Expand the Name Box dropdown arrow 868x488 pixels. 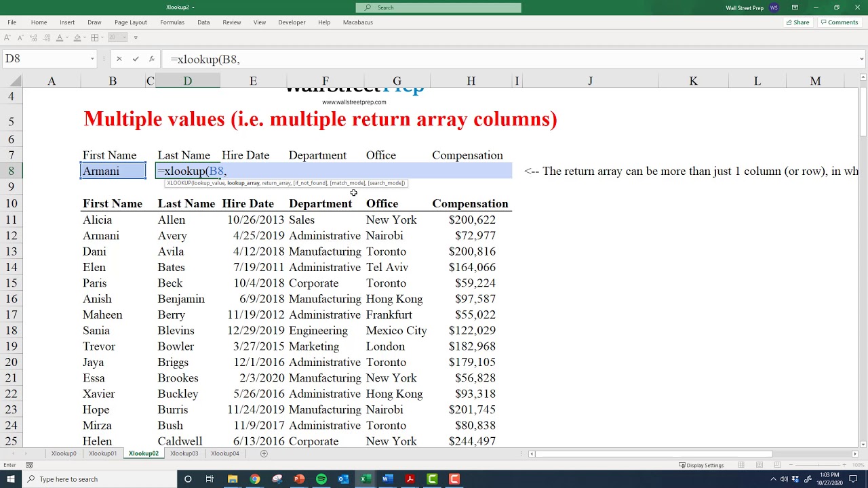(x=92, y=59)
